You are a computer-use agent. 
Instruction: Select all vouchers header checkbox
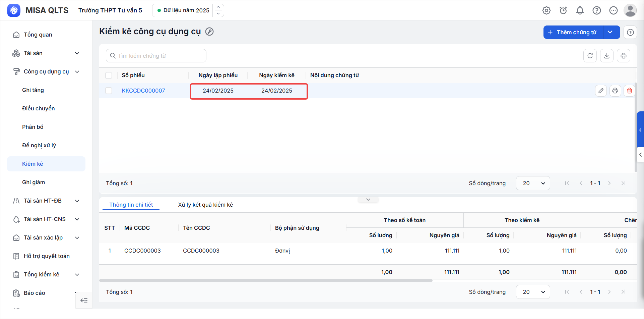109,75
